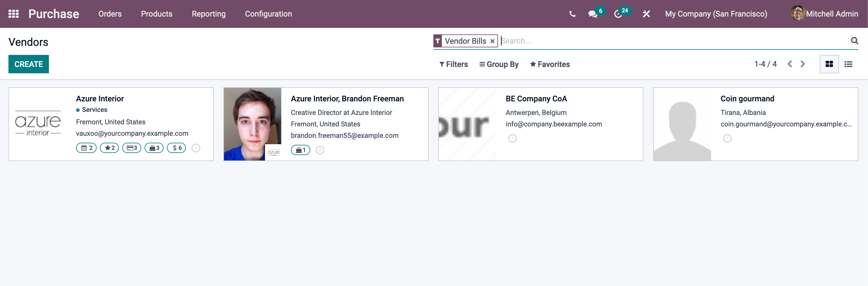Image resolution: width=868 pixels, height=286 pixels.
Task: Switch to list view
Action: (848, 64)
